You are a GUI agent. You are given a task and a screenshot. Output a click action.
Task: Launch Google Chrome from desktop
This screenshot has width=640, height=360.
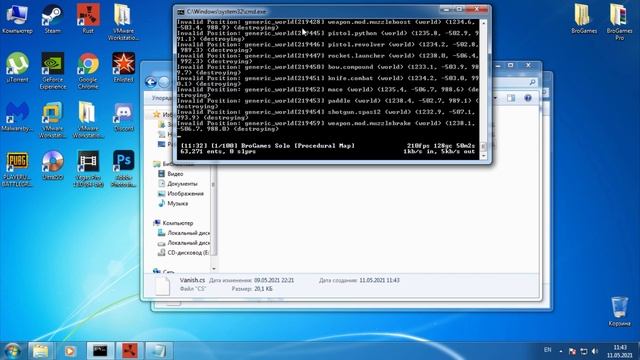(x=88, y=71)
